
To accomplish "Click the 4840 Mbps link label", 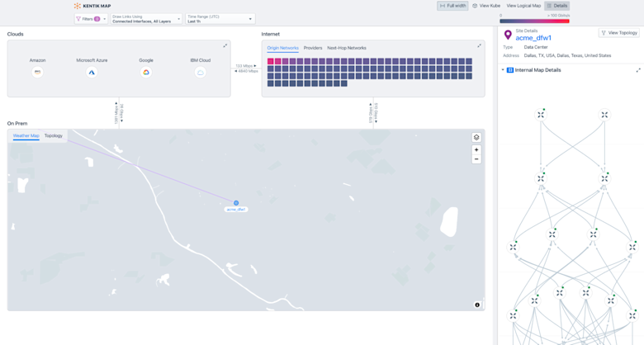I will coord(246,71).
